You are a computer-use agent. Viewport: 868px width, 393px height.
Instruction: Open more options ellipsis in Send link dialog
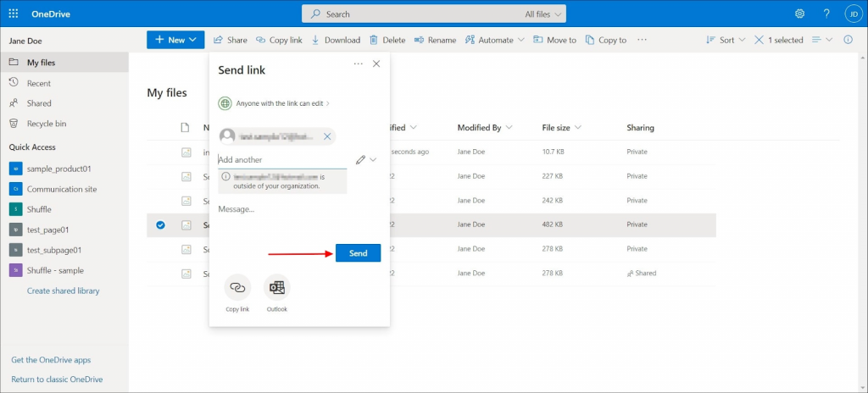pos(358,64)
